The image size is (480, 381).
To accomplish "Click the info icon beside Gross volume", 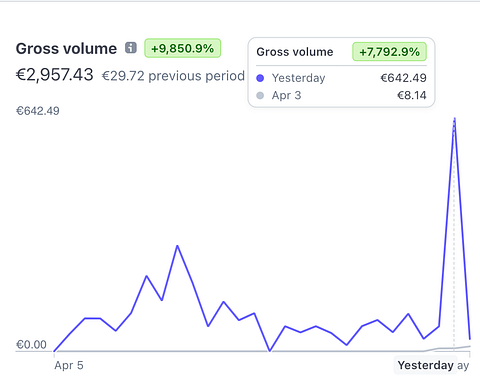I will point(131,48).
